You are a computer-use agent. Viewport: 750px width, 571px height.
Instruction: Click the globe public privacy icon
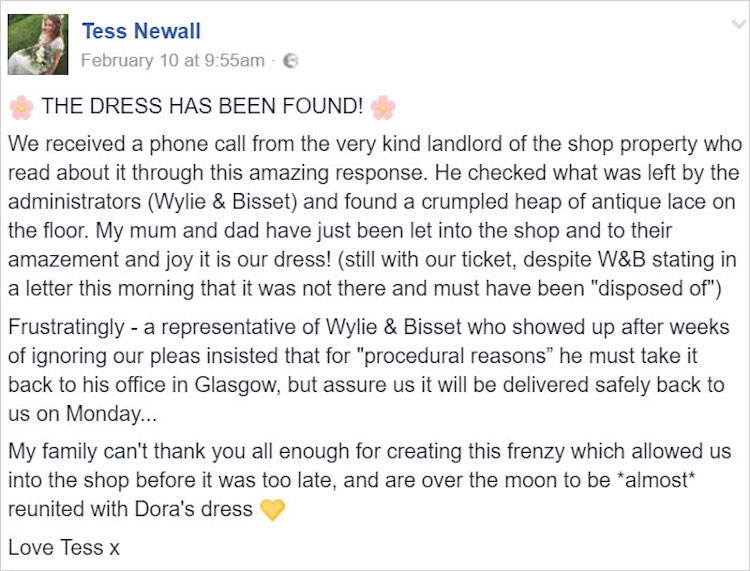pyautogui.click(x=291, y=61)
